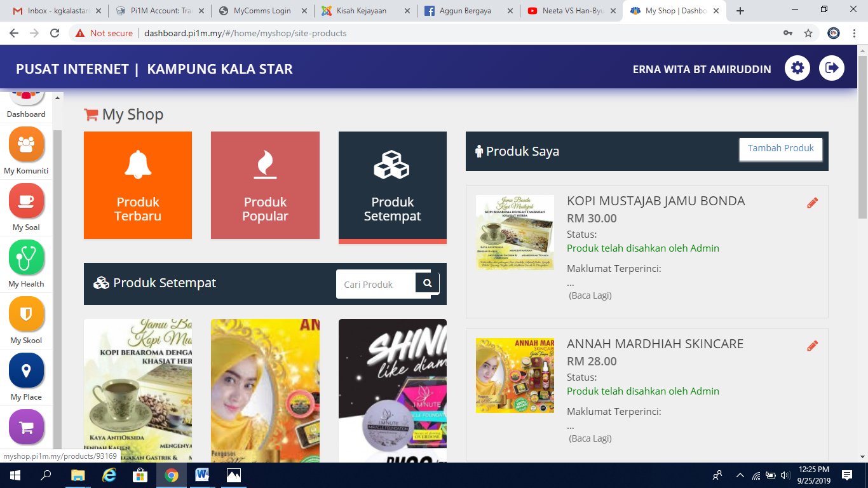868x488 pixels.
Task: Edit the Annah Mardhiah Skincare product
Action: pyautogui.click(x=812, y=346)
